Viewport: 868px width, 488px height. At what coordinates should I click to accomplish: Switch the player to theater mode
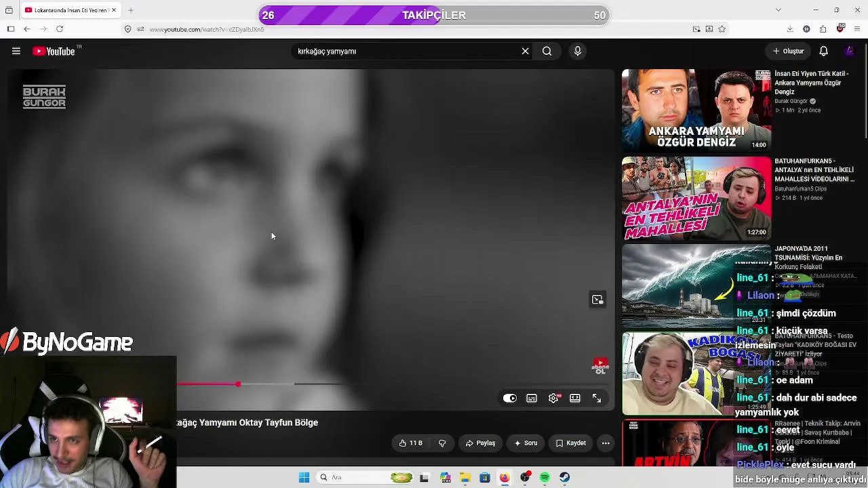tap(575, 399)
